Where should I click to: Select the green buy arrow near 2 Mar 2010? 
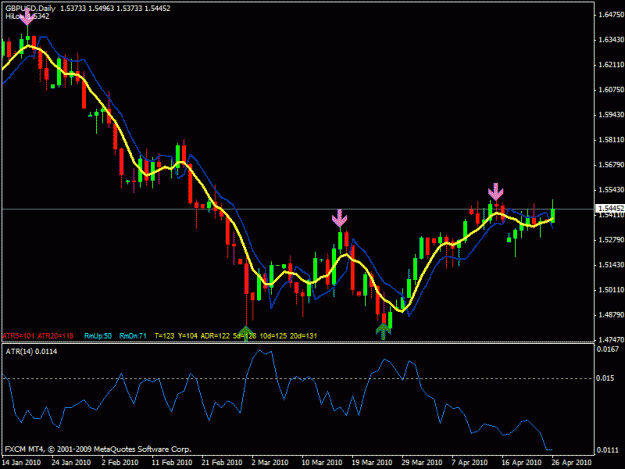point(246,334)
